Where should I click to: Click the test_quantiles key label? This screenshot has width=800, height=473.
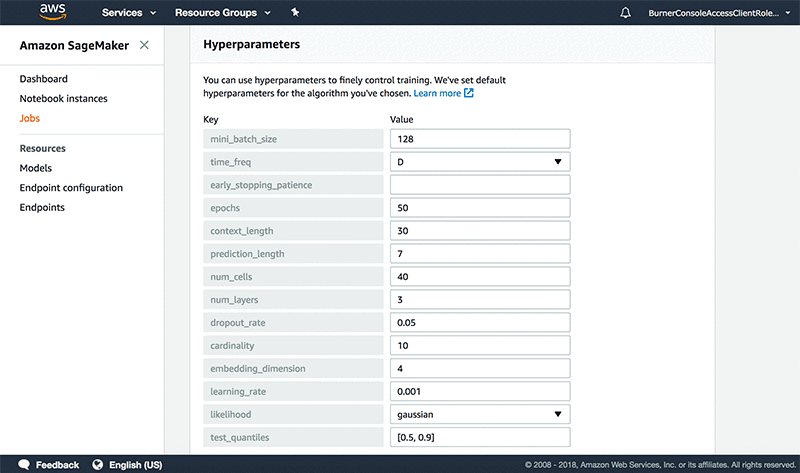pos(293,437)
